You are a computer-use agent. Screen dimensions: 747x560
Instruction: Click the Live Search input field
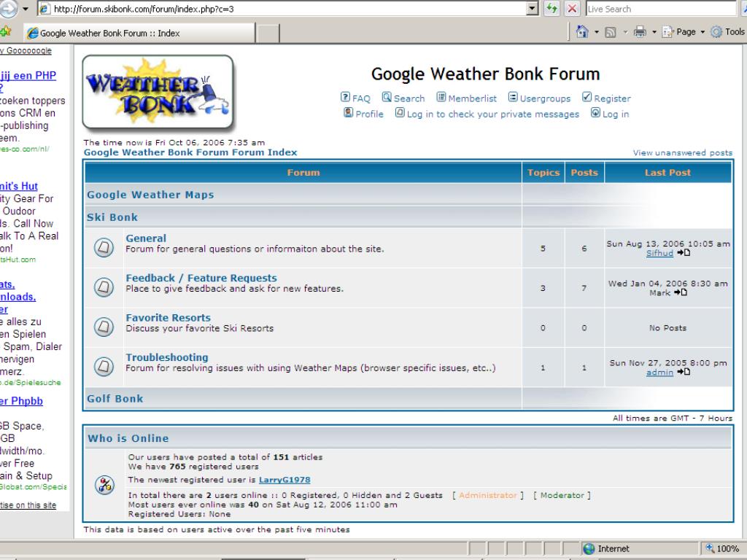[x=661, y=9]
